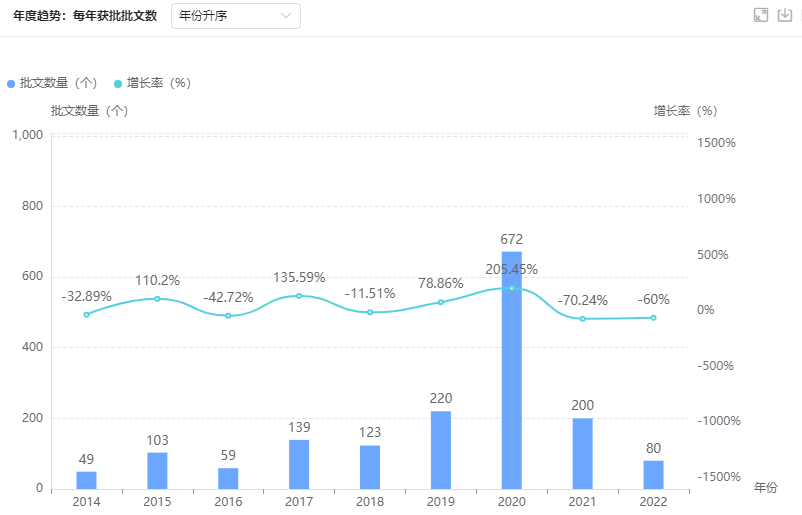
Task: Click the -60% growth rate label
Action: click(x=654, y=299)
